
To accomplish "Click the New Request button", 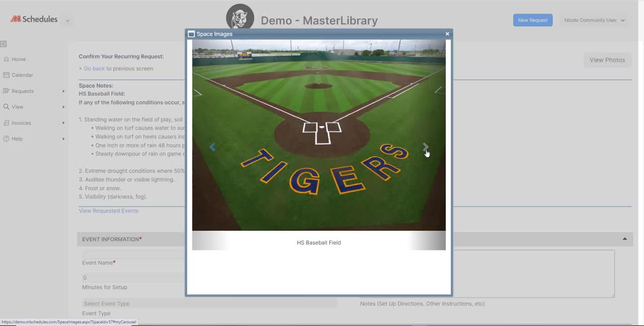I will 532,20.
